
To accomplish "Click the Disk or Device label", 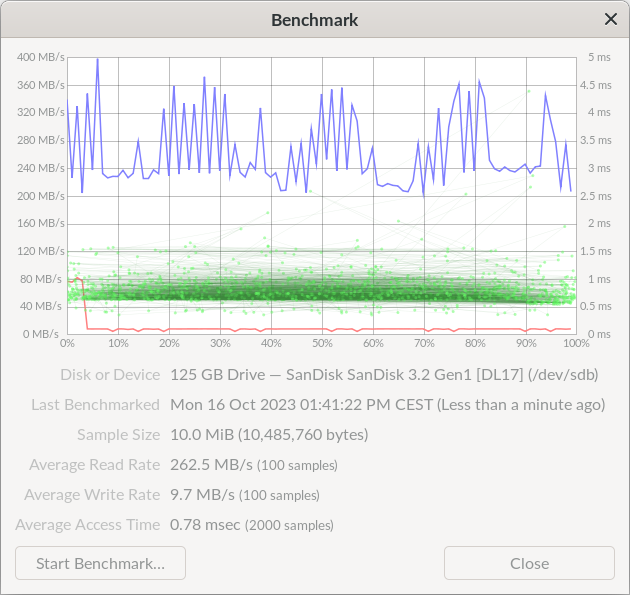I will tap(110, 375).
